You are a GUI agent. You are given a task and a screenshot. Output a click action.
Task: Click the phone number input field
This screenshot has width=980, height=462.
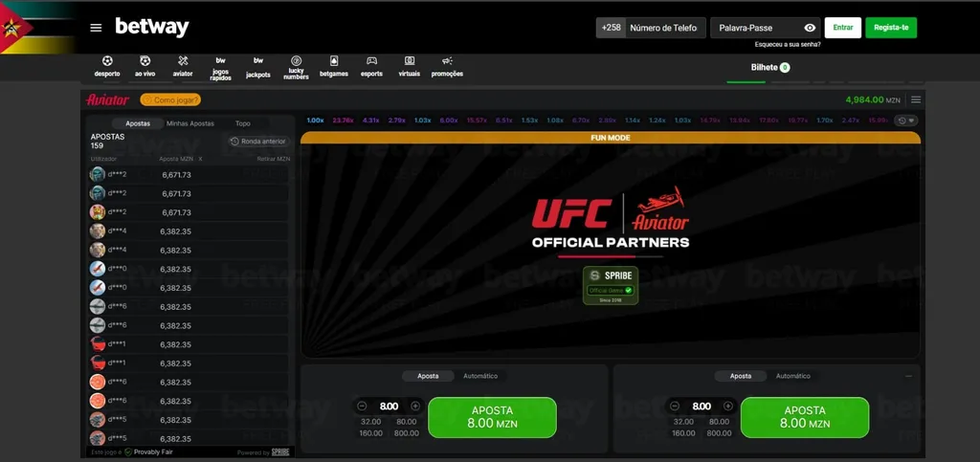pos(666,28)
